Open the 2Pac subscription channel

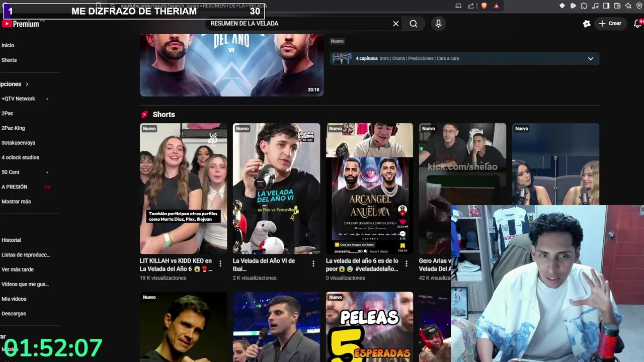point(8,113)
